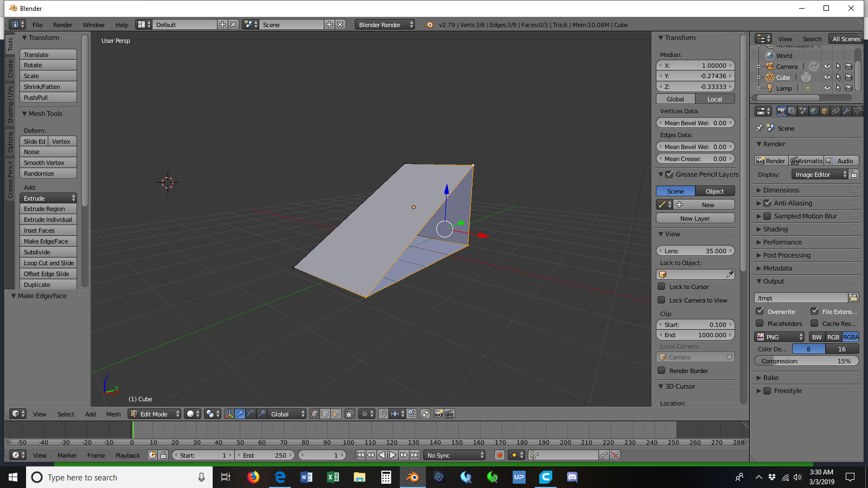Click the Loop Cut and Slide button

(48, 263)
